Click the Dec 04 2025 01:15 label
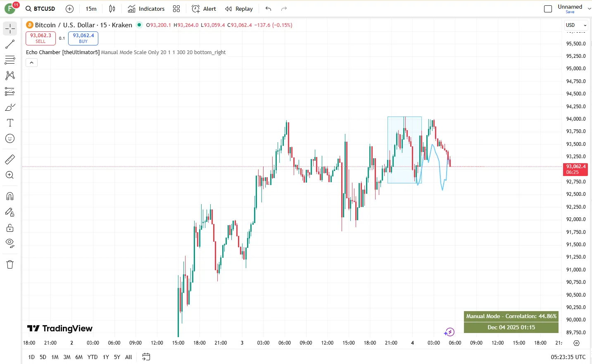This screenshot has height=364, width=592. click(511, 327)
